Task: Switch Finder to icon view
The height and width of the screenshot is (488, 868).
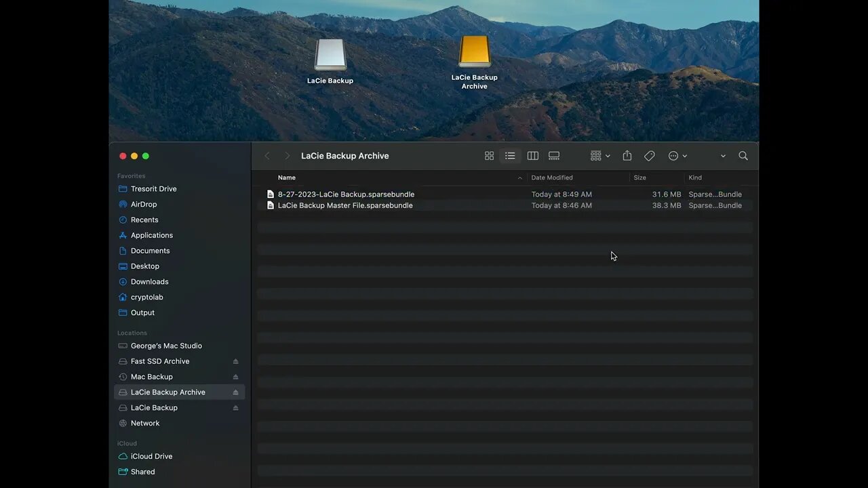Action: coord(489,156)
